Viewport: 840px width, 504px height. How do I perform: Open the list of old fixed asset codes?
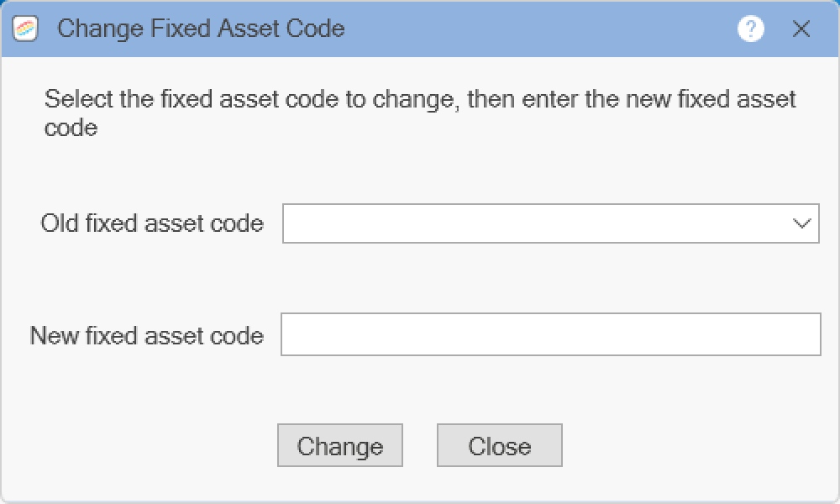tap(801, 223)
